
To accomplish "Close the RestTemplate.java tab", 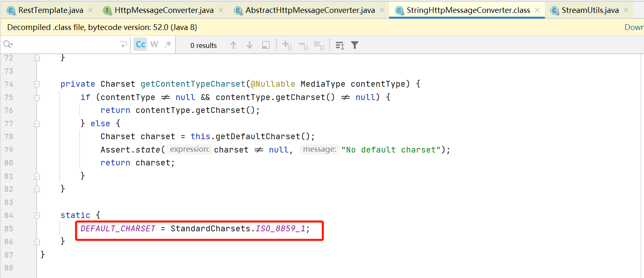I will click(90, 10).
